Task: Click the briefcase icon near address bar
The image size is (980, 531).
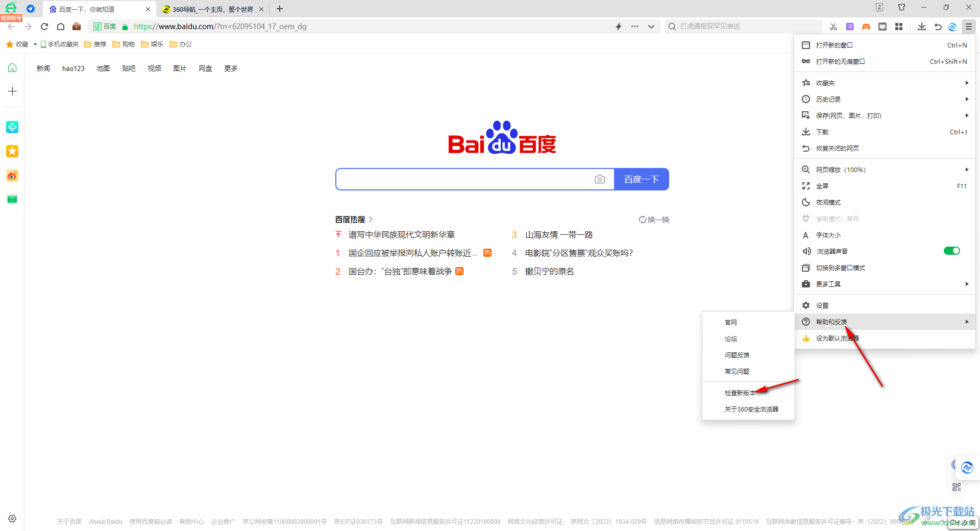Action: coord(77,27)
